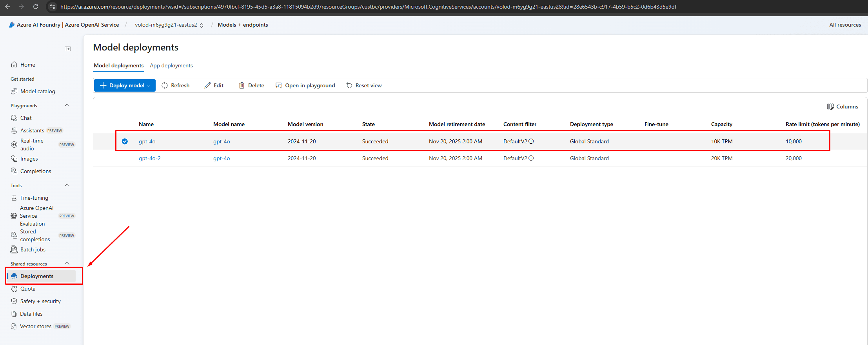
Task: Click Delete in the toolbar
Action: point(252,85)
